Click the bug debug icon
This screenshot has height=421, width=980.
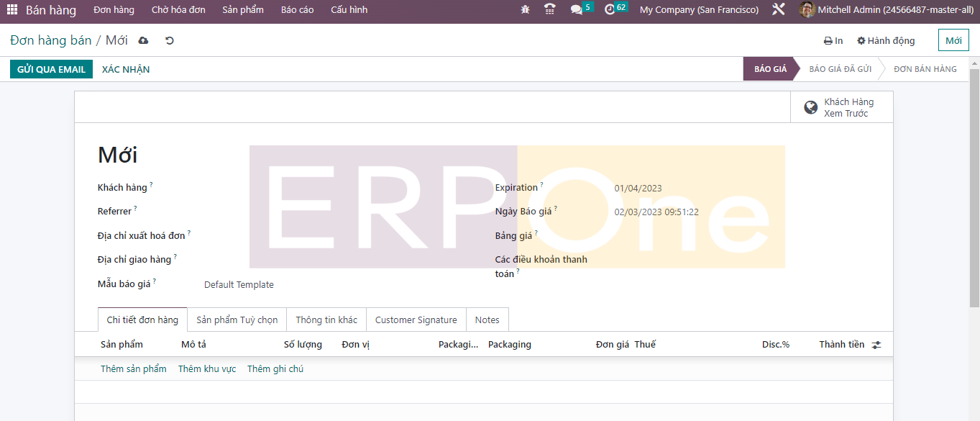point(526,10)
